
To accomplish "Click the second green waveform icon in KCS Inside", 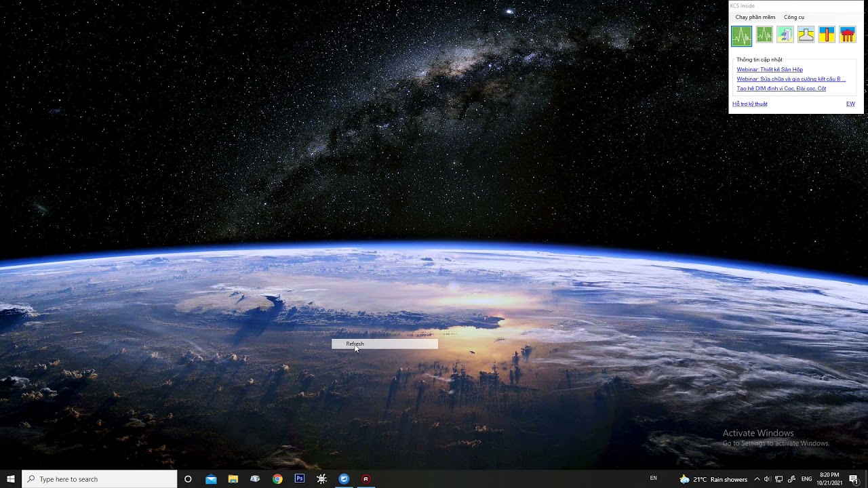I will [764, 35].
